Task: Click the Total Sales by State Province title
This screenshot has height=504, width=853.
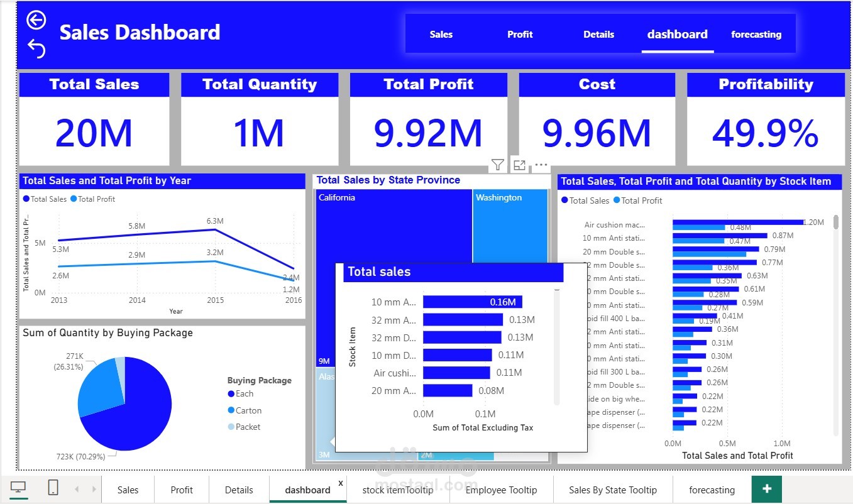Action: (x=388, y=180)
